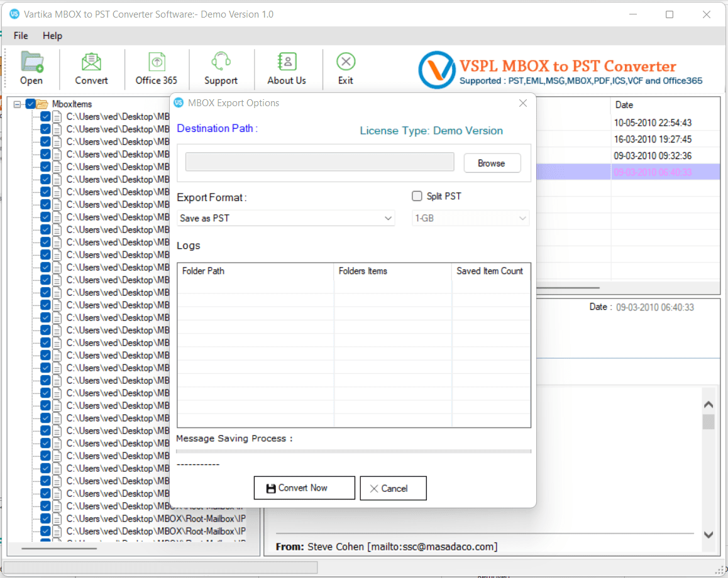The height and width of the screenshot is (578, 728).
Task: Close the MBOX Export Options dialog
Action: click(523, 103)
